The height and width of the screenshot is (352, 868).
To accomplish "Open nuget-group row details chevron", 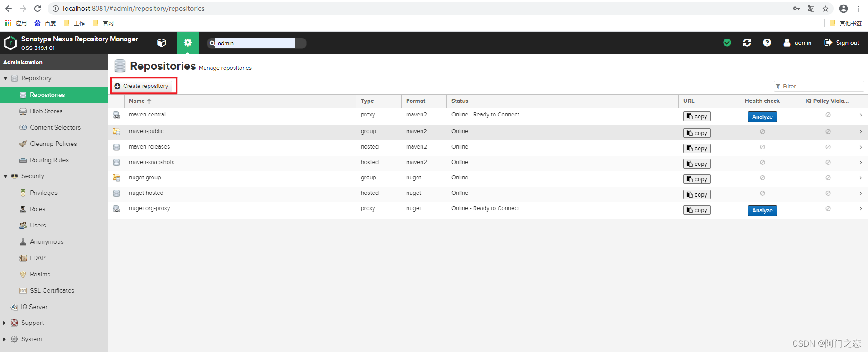I will pos(861,178).
